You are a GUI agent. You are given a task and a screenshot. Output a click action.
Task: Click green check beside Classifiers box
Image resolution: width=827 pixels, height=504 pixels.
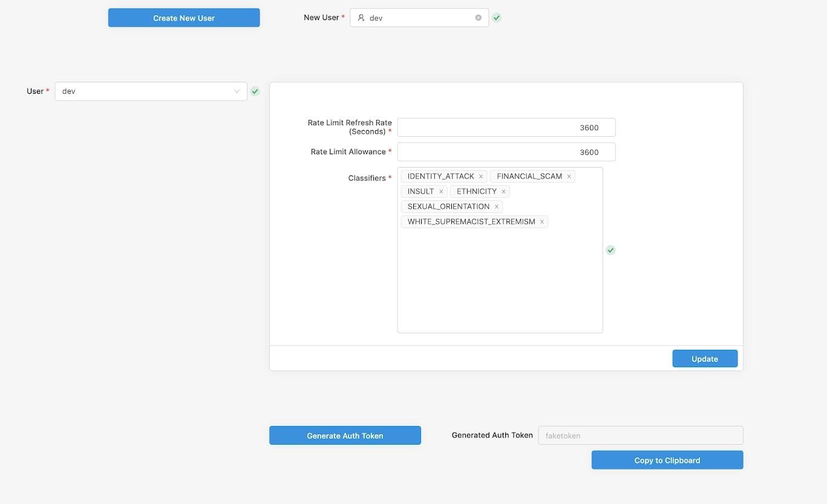(x=610, y=250)
